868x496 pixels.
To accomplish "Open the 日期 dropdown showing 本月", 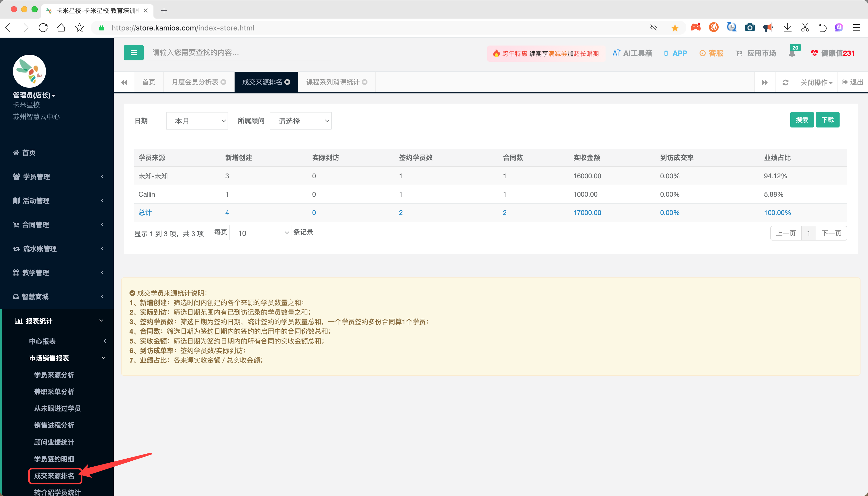I will [197, 121].
